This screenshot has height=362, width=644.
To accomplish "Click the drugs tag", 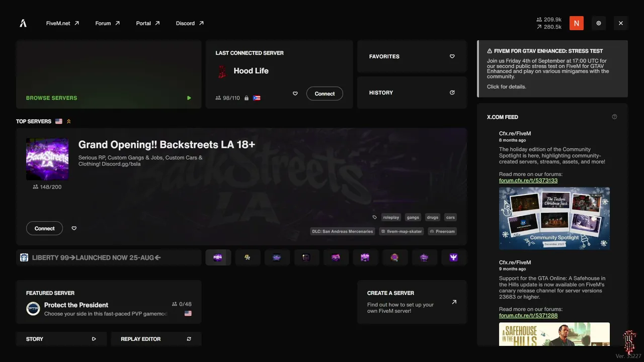I will (x=433, y=217).
